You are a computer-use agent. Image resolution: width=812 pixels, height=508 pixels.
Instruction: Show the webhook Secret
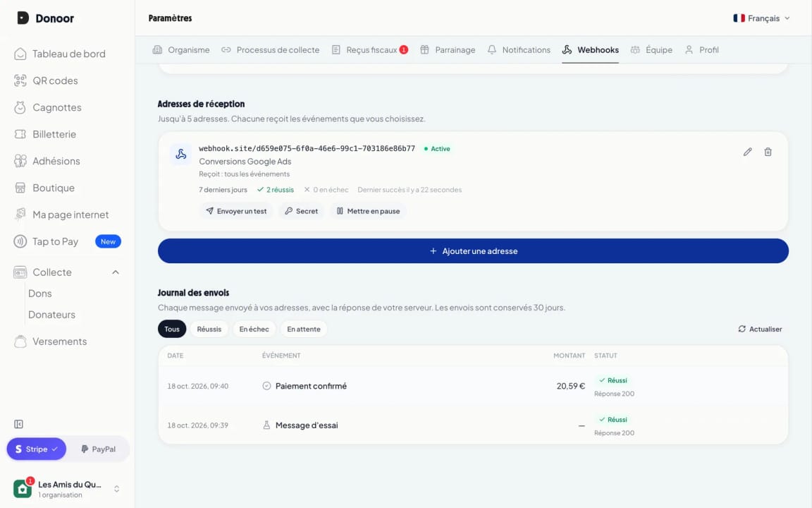pyautogui.click(x=302, y=211)
